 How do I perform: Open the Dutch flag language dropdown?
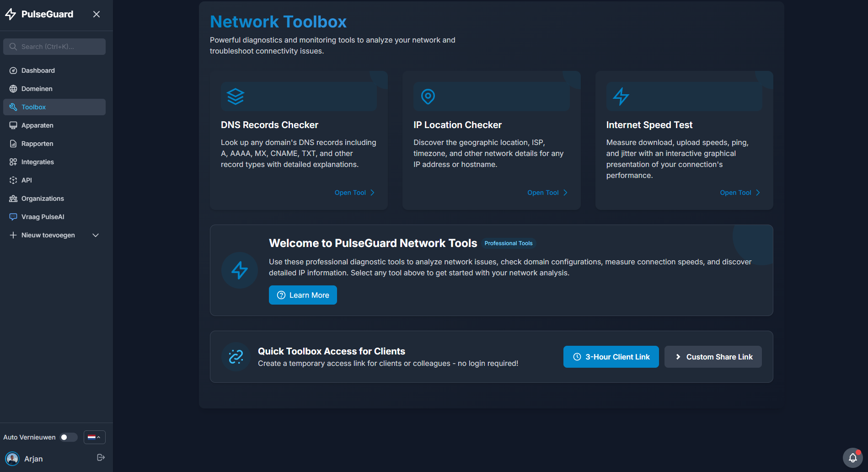tap(95, 437)
